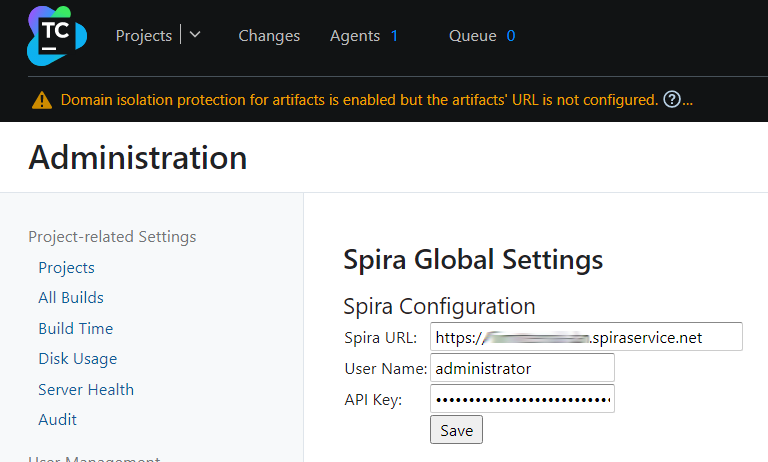
Task: Open All Builds in sidebar
Action: click(71, 297)
